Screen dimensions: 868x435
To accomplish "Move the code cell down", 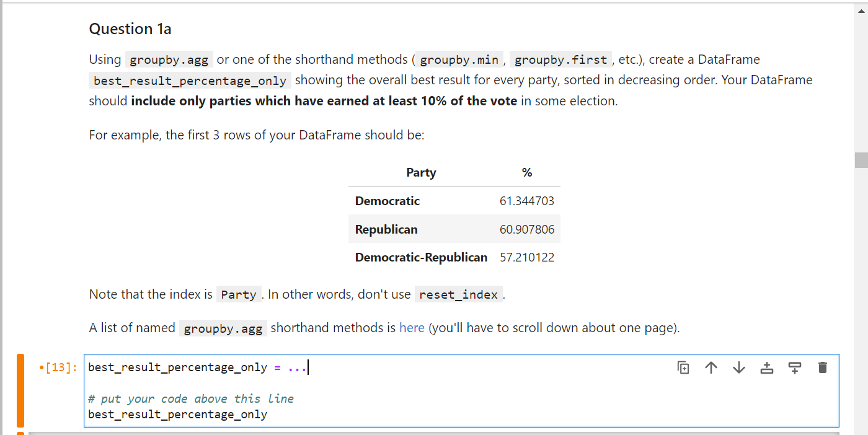I will click(x=738, y=367).
